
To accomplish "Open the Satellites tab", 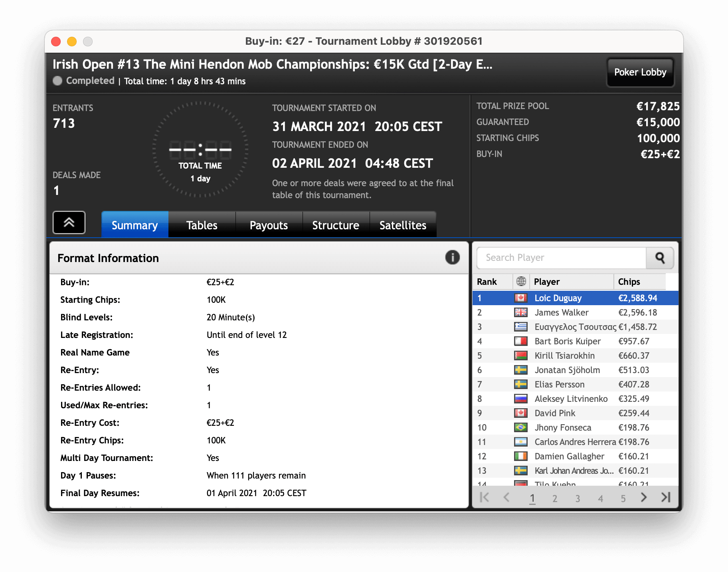I will [403, 225].
